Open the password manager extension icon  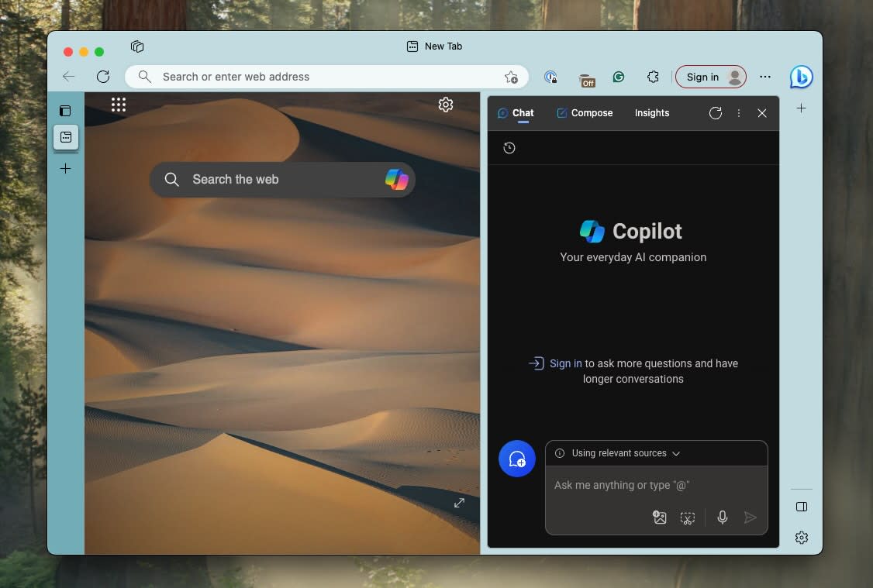coord(550,77)
